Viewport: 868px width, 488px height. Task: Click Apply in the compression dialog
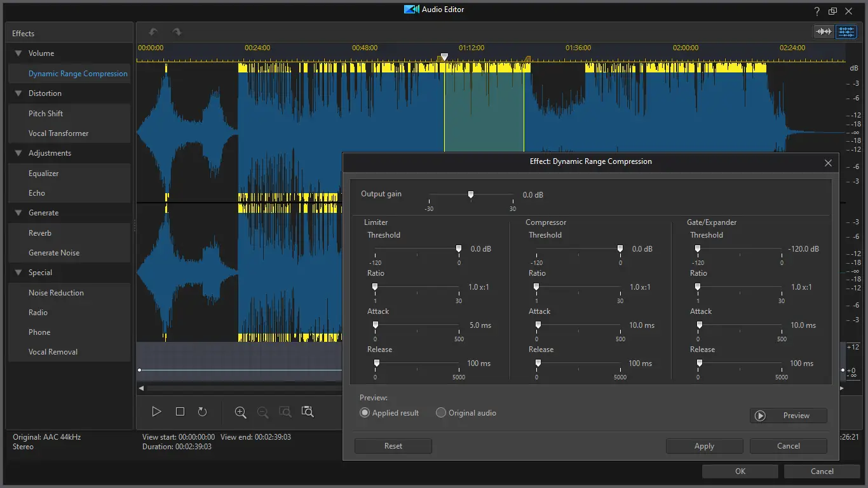tap(704, 446)
